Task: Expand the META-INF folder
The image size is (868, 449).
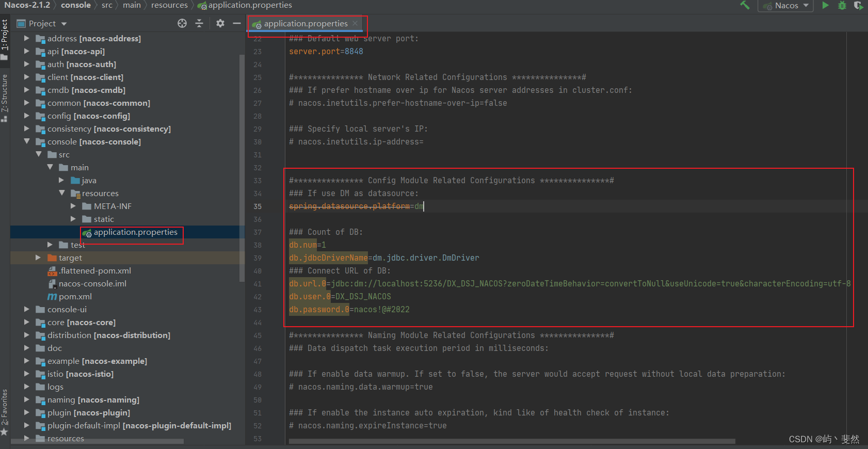Action: [x=73, y=206]
